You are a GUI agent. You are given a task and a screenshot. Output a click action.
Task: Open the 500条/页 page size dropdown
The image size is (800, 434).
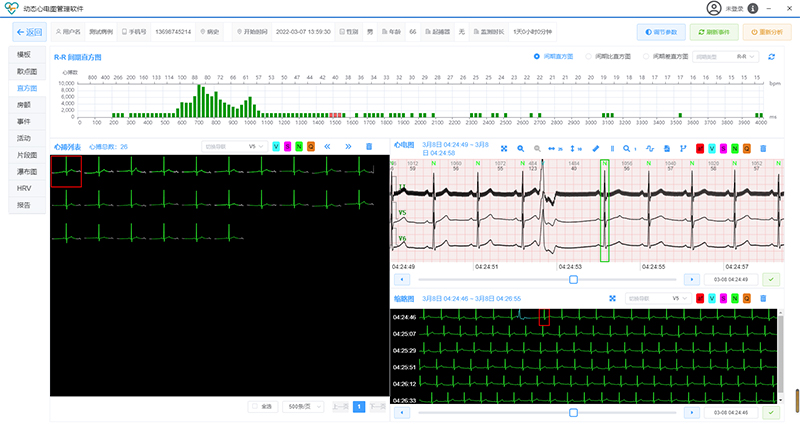click(301, 407)
